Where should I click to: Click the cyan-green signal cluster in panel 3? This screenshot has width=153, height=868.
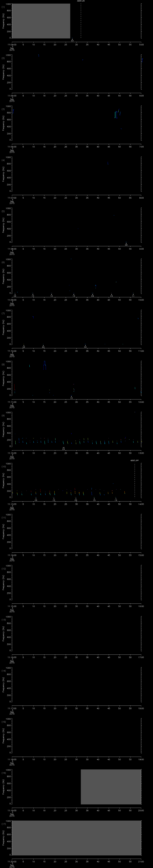click(x=117, y=114)
